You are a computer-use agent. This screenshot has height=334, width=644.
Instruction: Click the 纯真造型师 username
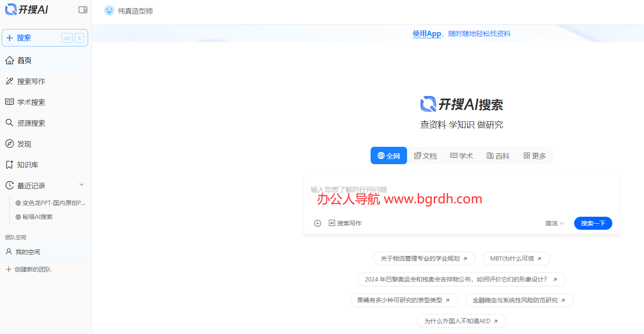135,11
